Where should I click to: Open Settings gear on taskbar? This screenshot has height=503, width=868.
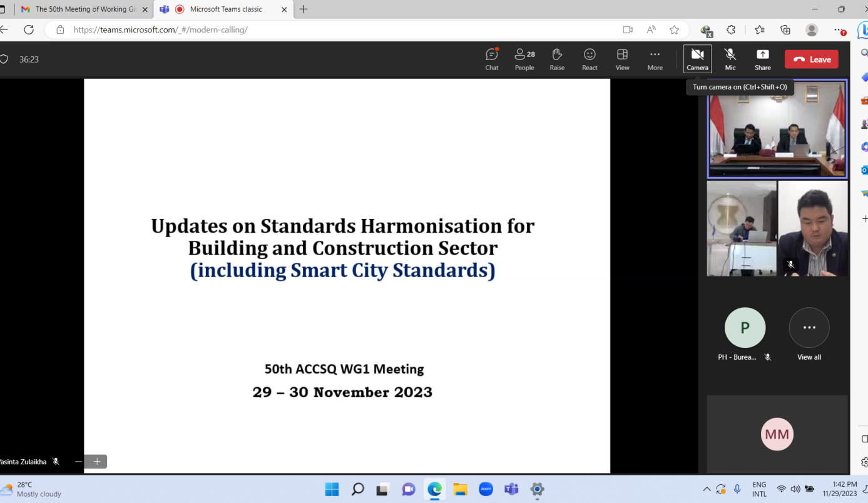point(537,489)
